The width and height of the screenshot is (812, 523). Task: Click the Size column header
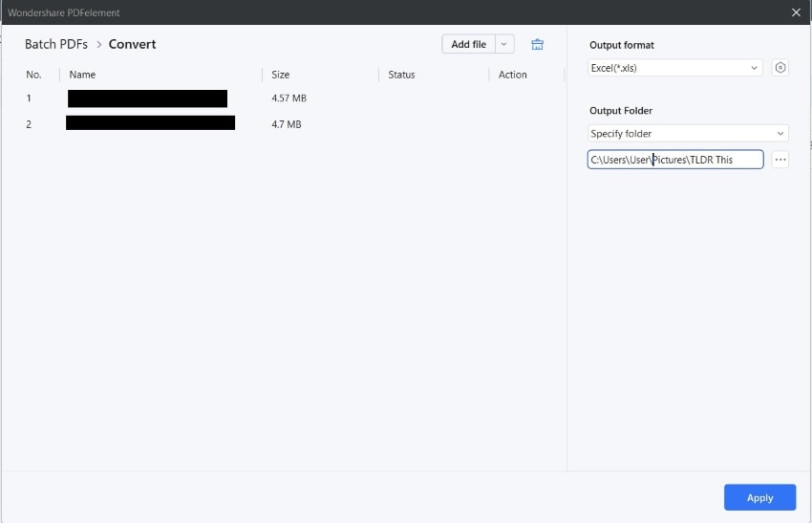[280, 75]
